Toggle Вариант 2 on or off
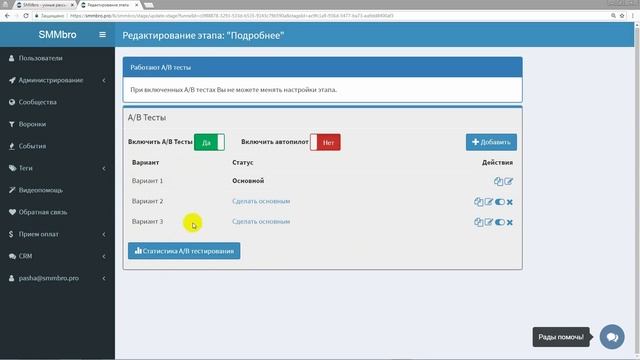This screenshot has width=640, height=360. pyautogui.click(x=500, y=202)
